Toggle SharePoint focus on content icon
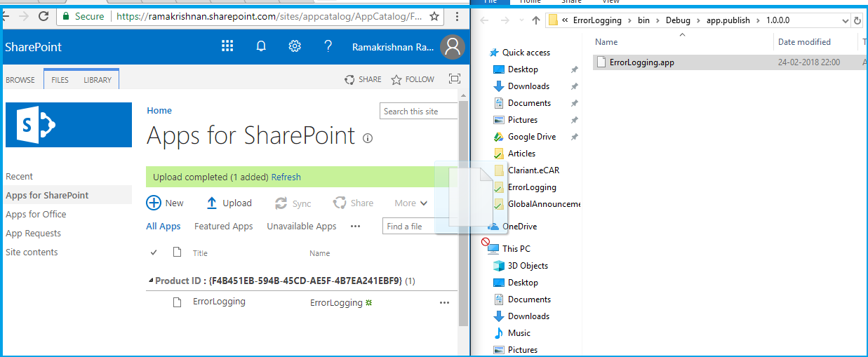 455,79
